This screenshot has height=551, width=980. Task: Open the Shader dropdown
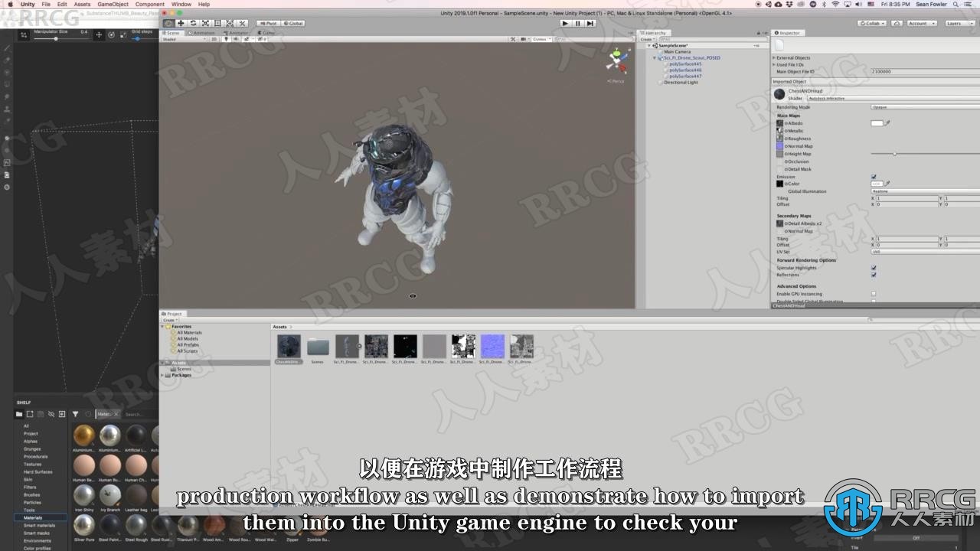point(893,98)
